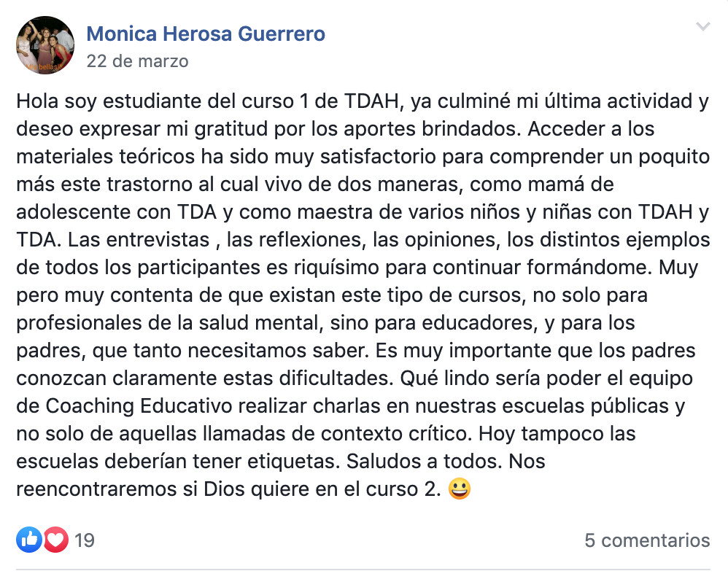The image size is (728, 579).
Task: Click the word 'TDAH' in the first line
Action: [372, 101]
